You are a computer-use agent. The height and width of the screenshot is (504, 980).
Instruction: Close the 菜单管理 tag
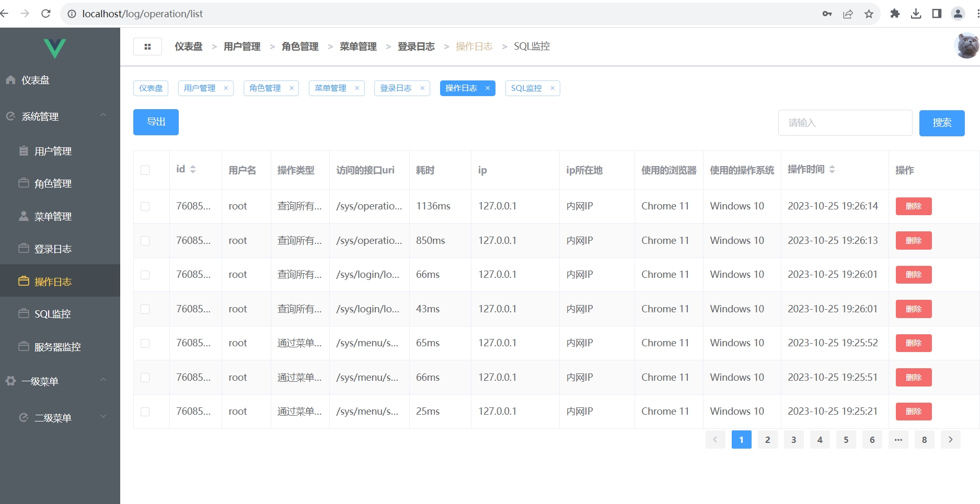click(357, 88)
